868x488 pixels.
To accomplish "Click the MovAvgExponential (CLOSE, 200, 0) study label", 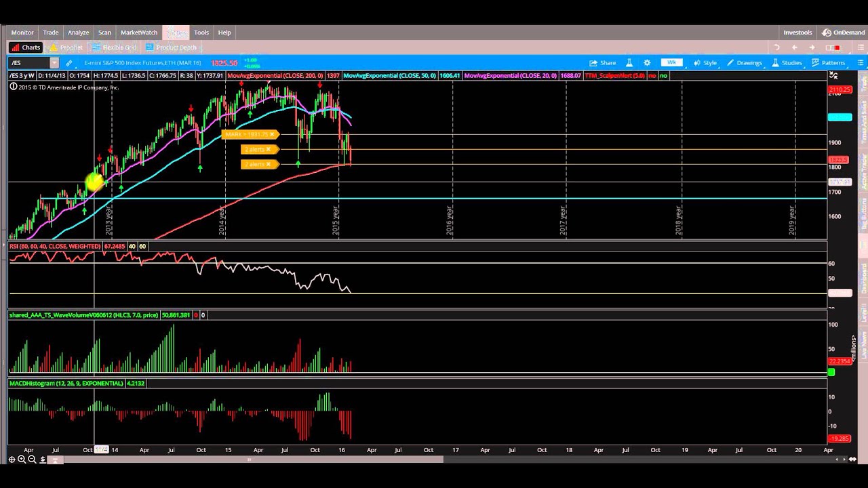I will point(283,76).
